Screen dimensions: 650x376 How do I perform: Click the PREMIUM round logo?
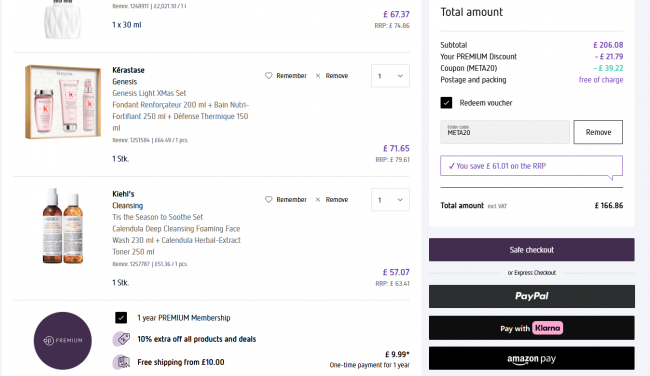point(63,341)
